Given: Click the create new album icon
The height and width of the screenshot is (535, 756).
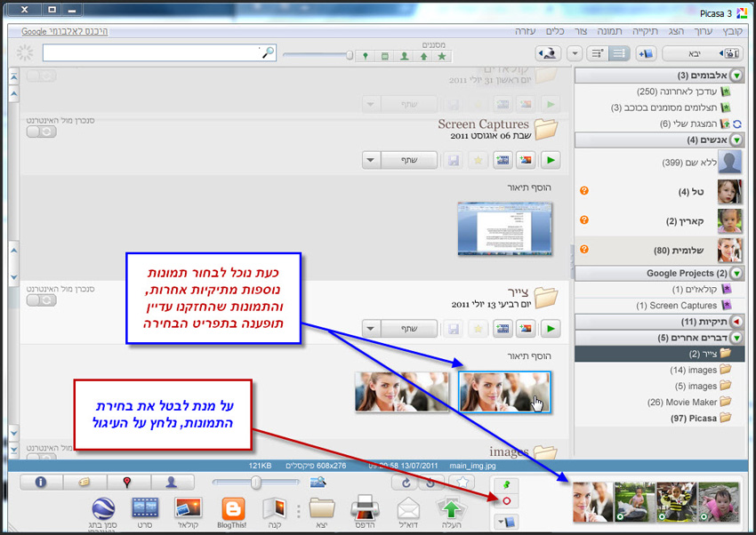Looking at the screenshot, I should point(646,53).
